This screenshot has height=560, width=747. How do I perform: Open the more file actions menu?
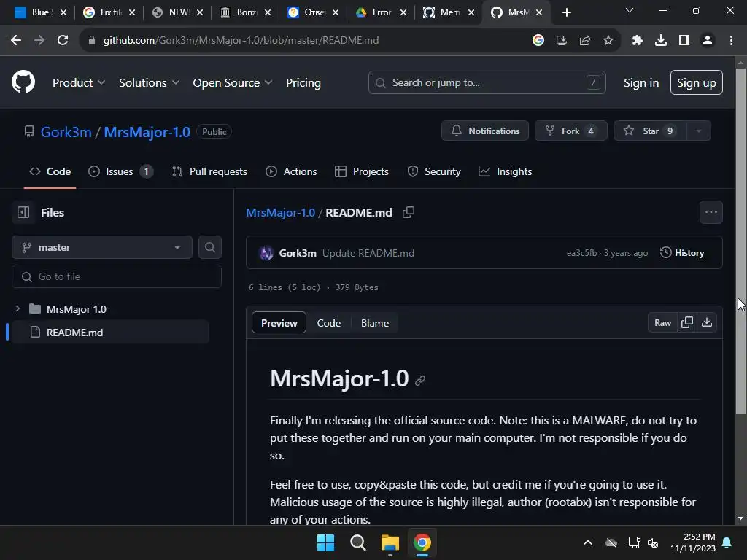click(x=711, y=212)
